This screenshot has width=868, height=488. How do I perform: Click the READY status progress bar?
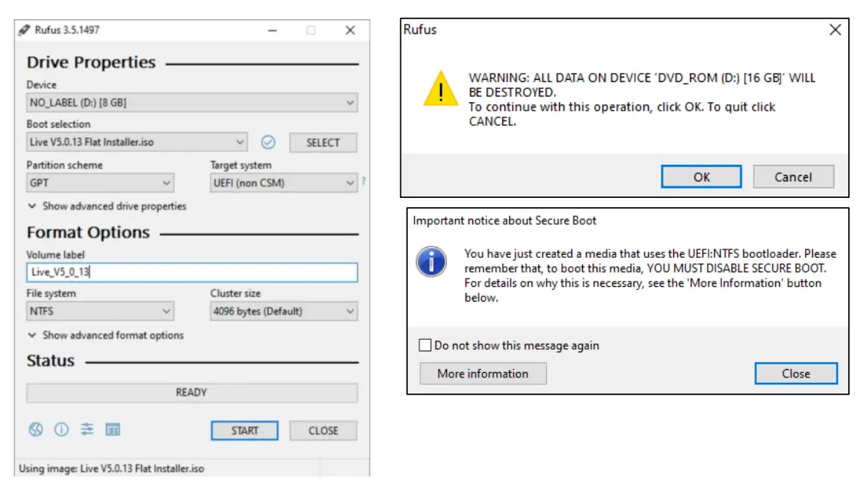(x=192, y=392)
